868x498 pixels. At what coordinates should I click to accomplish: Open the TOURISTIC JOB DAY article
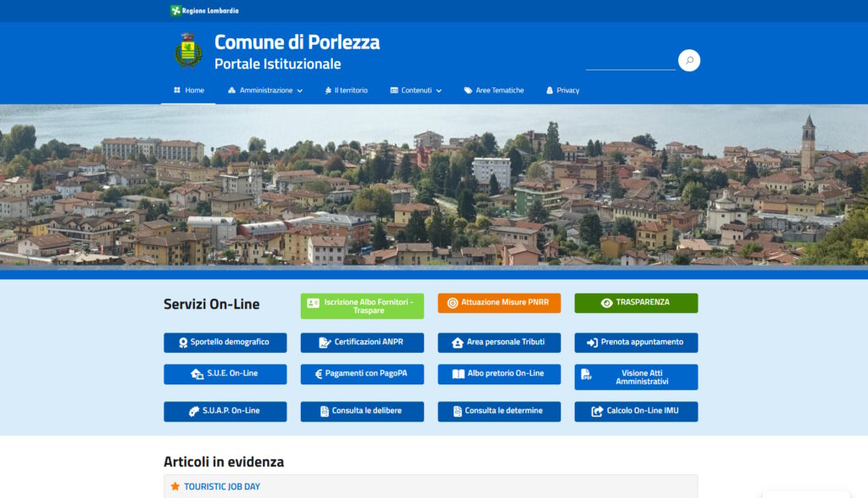[222, 487]
